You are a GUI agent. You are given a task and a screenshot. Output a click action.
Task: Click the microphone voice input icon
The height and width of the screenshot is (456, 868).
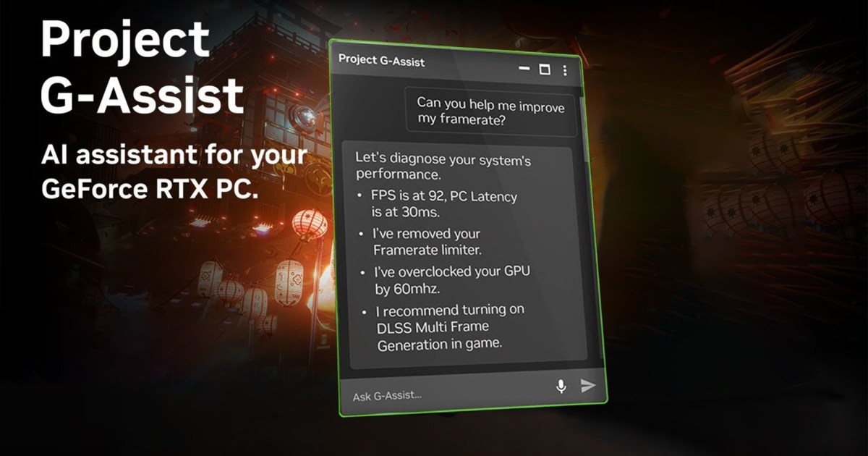pyautogui.click(x=561, y=387)
